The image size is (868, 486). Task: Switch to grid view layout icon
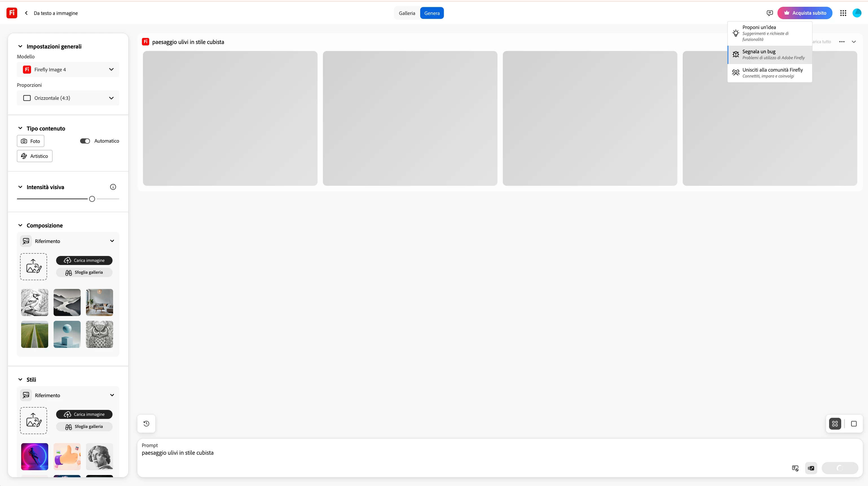[835, 423]
